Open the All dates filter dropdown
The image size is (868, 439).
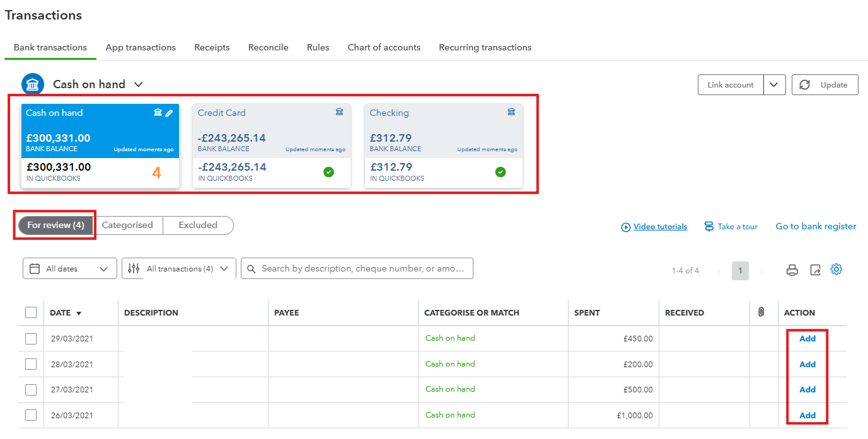pos(70,268)
